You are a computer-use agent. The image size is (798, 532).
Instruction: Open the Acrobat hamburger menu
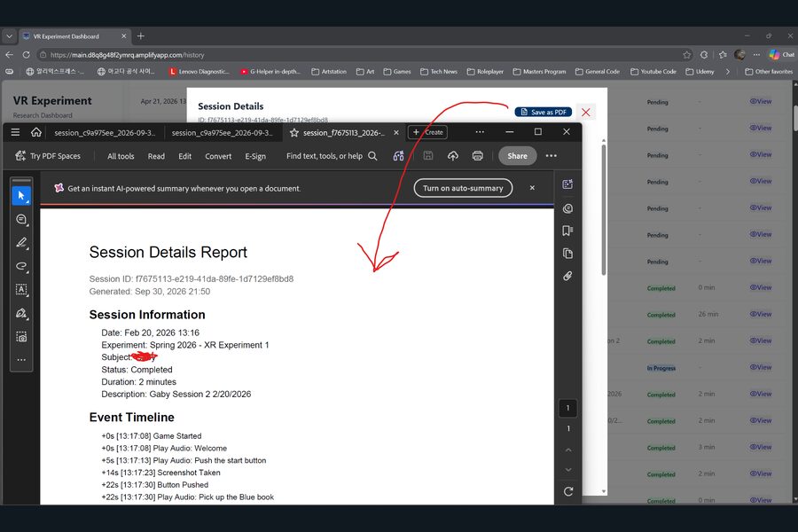pyautogui.click(x=15, y=132)
